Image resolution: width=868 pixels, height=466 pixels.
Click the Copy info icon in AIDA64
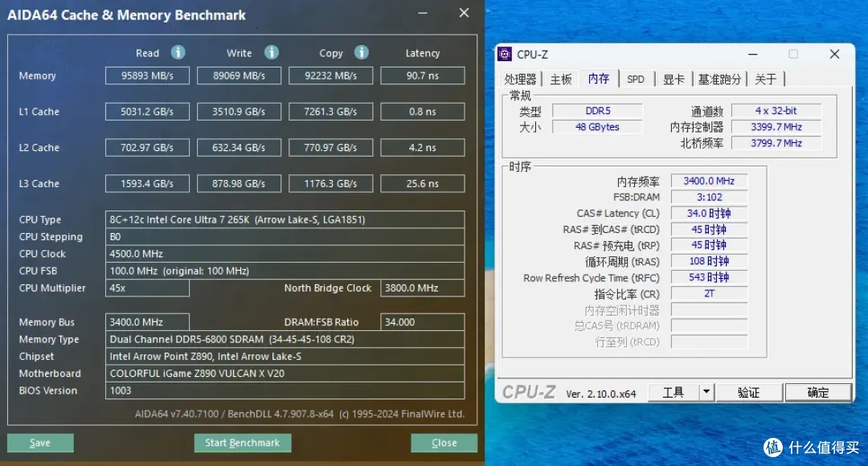click(362, 52)
